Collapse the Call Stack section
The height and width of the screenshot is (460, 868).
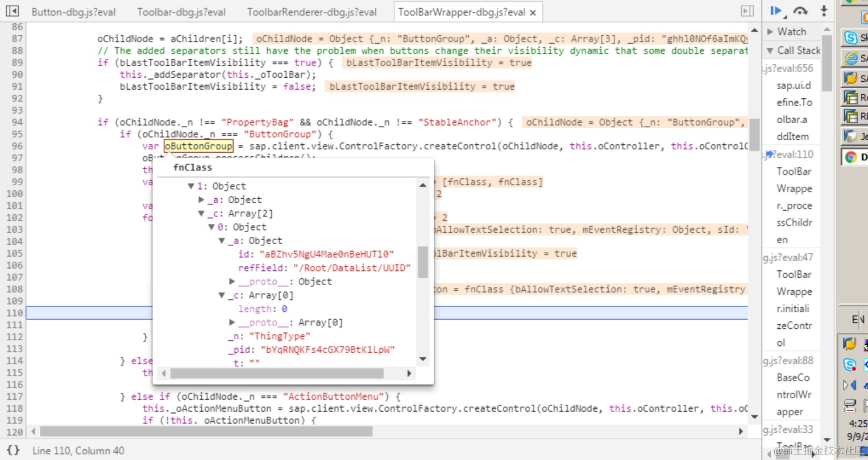tap(770, 51)
